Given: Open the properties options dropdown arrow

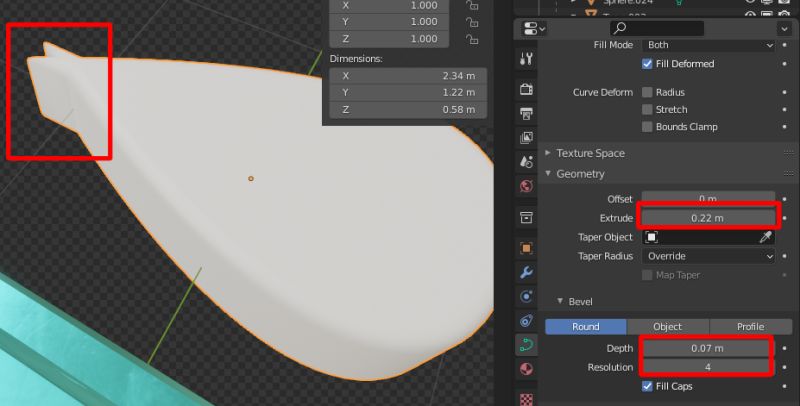Looking at the screenshot, I should [784, 29].
